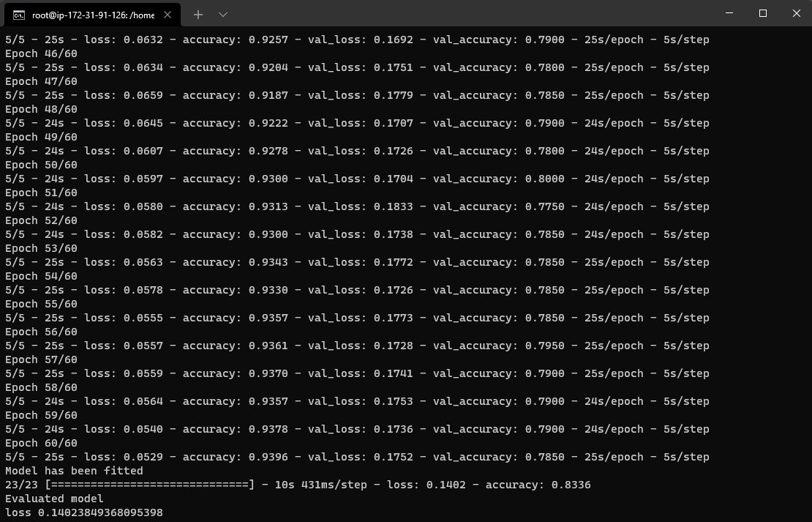Viewport: 812px width, 522px height.
Task: Click training loss value 0.0529
Action: pos(143,457)
